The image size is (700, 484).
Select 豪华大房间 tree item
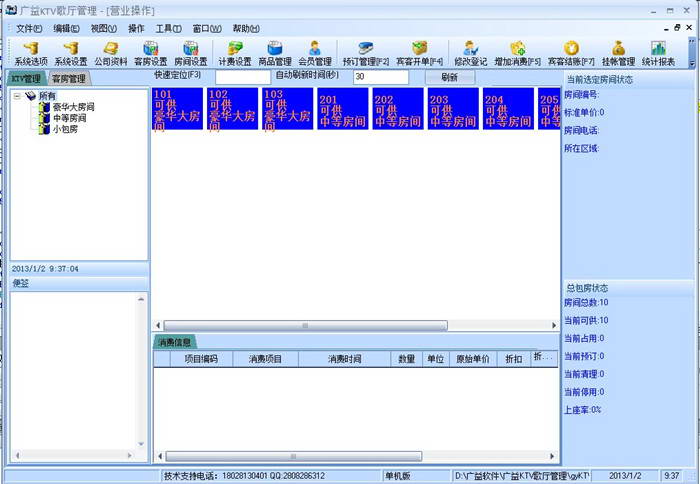74,107
